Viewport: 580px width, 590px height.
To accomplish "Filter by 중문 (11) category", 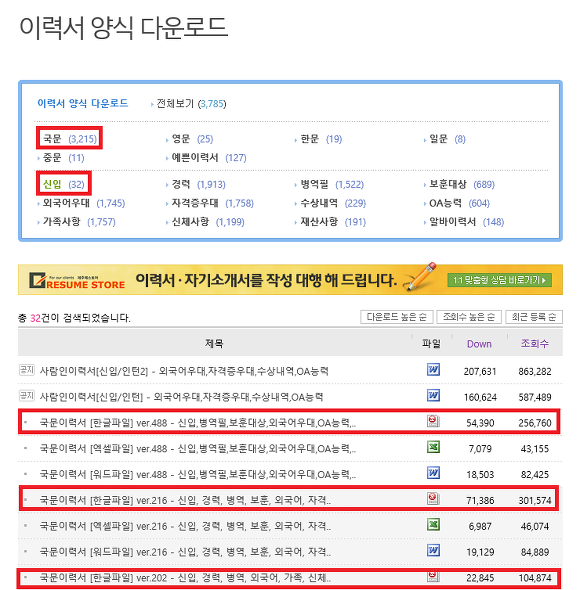I will pos(63,158).
